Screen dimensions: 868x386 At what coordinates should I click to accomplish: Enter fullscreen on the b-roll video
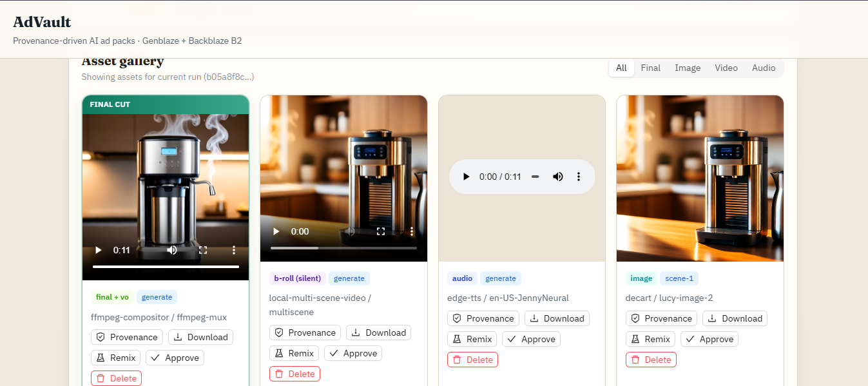[x=381, y=231]
